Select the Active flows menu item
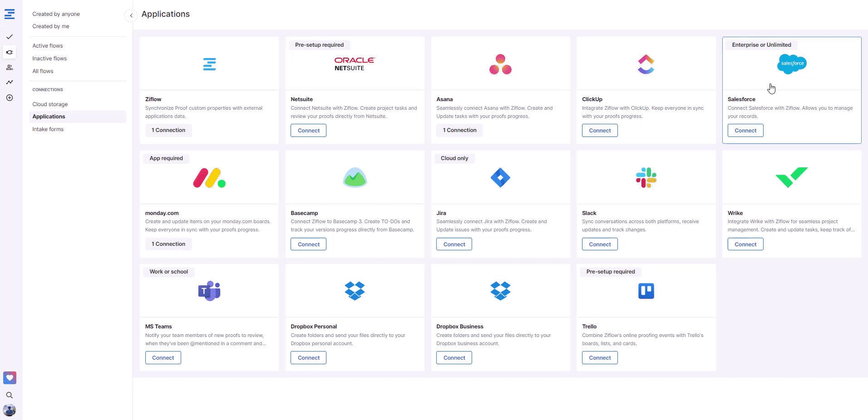868x420 pixels. 48,46
